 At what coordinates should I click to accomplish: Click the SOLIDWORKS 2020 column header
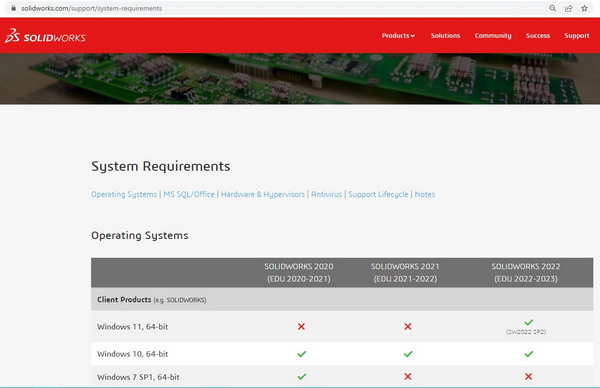pyautogui.click(x=299, y=272)
